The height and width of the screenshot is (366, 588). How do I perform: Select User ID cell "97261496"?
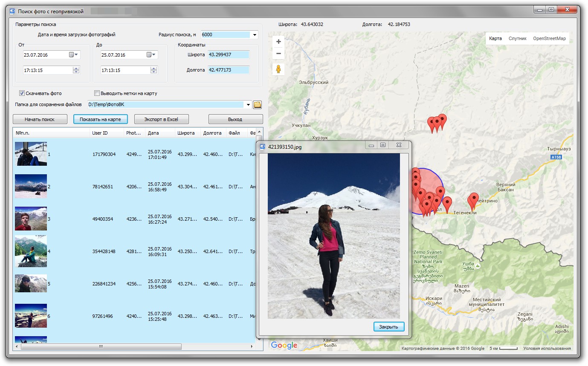[x=103, y=316]
